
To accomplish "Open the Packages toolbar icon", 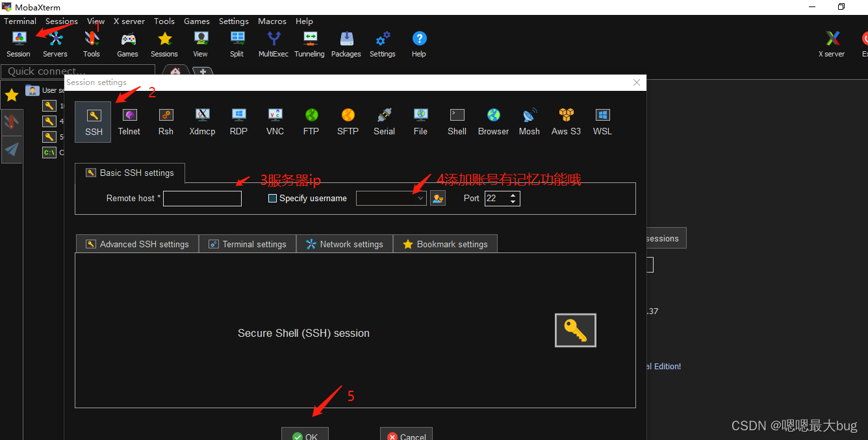I will tap(346, 44).
